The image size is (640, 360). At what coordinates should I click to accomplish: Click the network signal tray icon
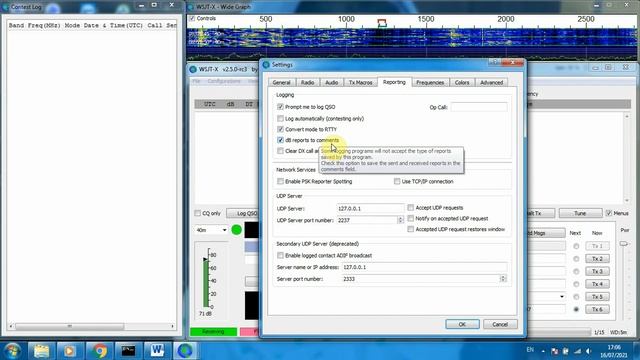[578, 351]
